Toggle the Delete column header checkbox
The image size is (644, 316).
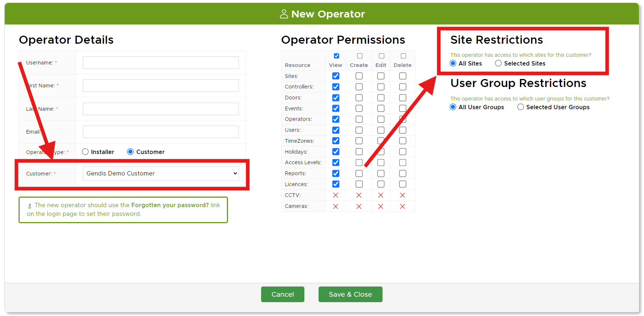pos(403,56)
